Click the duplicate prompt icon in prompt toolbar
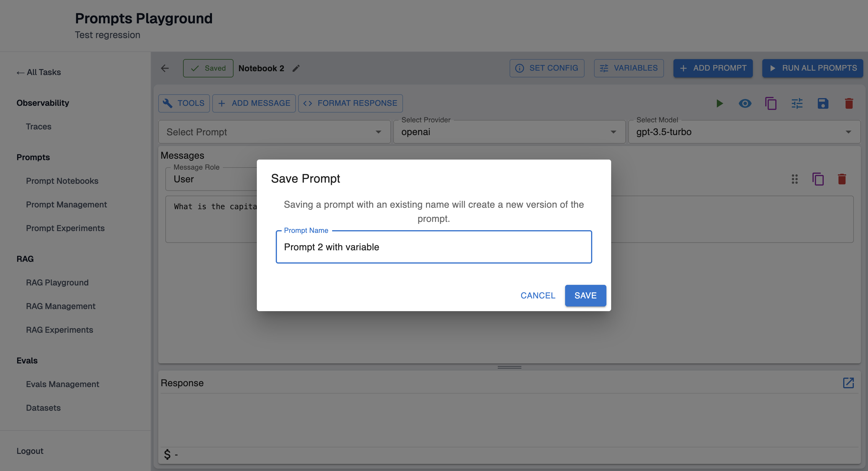 pos(771,103)
